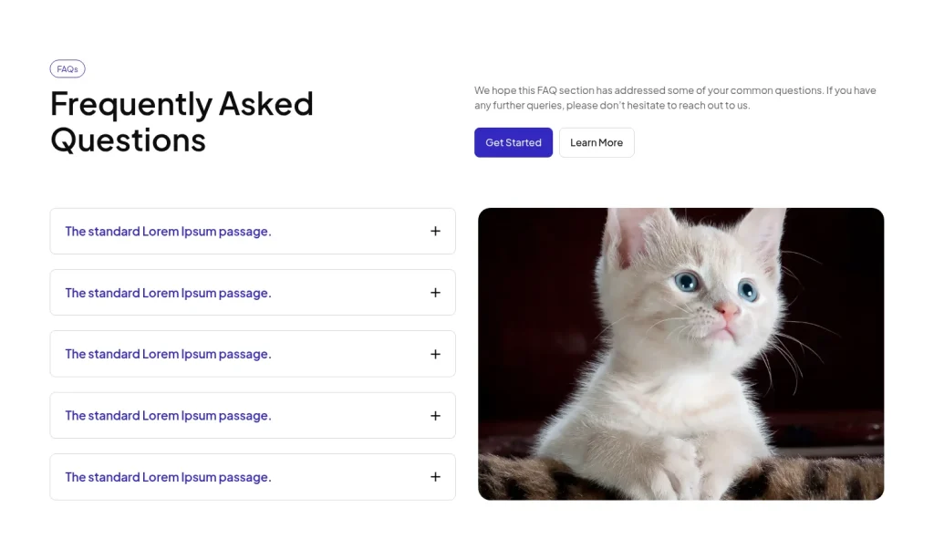
Task: Click the plus toggle on the middle accordion
Action: tap(435, 354)
